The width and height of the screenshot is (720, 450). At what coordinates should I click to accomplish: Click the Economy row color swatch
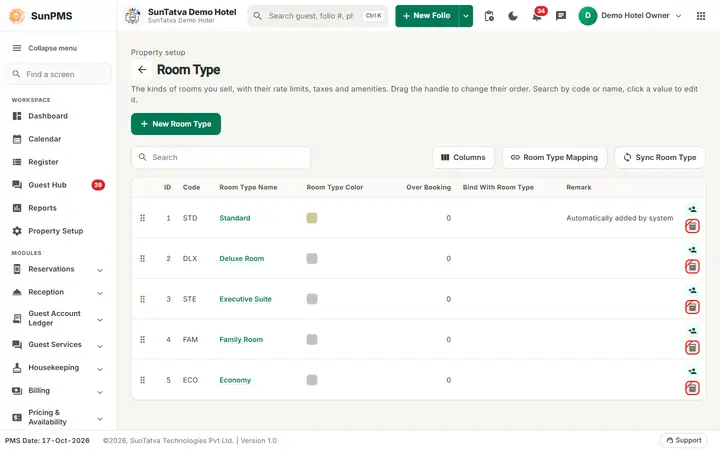point(312,380)
